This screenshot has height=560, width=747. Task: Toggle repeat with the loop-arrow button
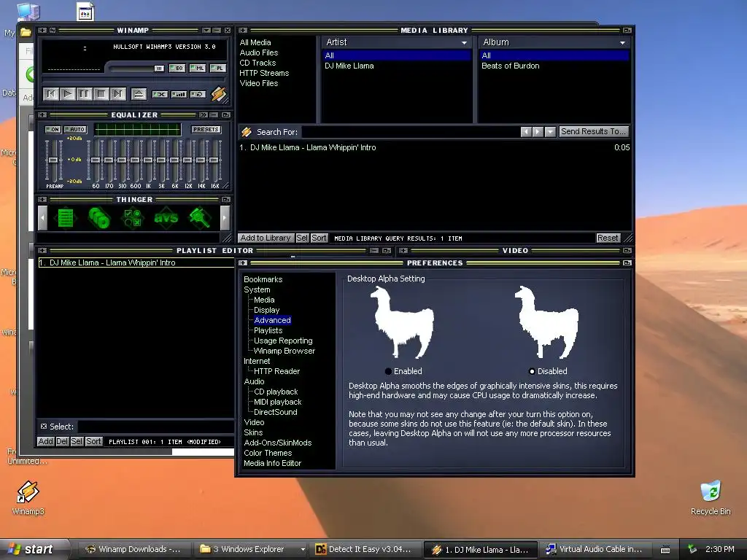tap(198, 94)
